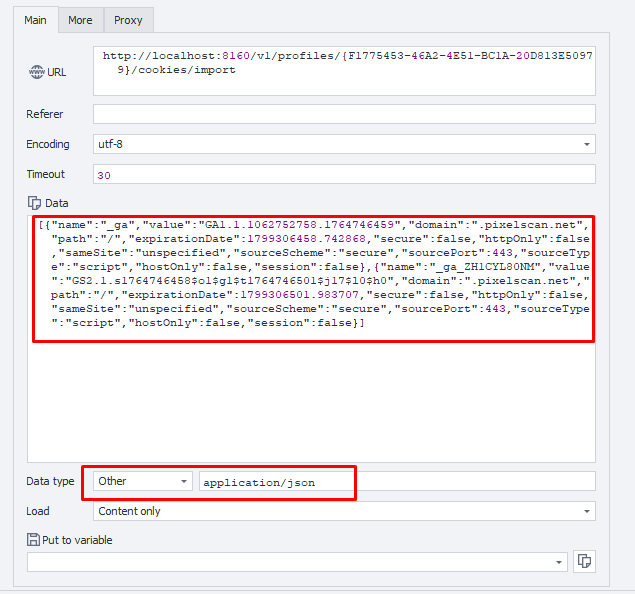The image size is (635, 594).
Task: Click the Data type label
Action: (x=50, y=481)
